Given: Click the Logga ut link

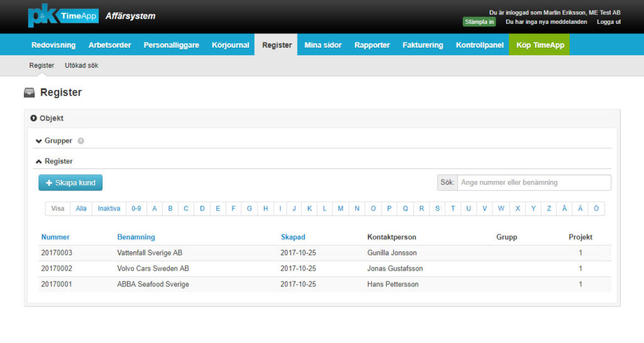Looking at the screenshot, I should [608, 22].
